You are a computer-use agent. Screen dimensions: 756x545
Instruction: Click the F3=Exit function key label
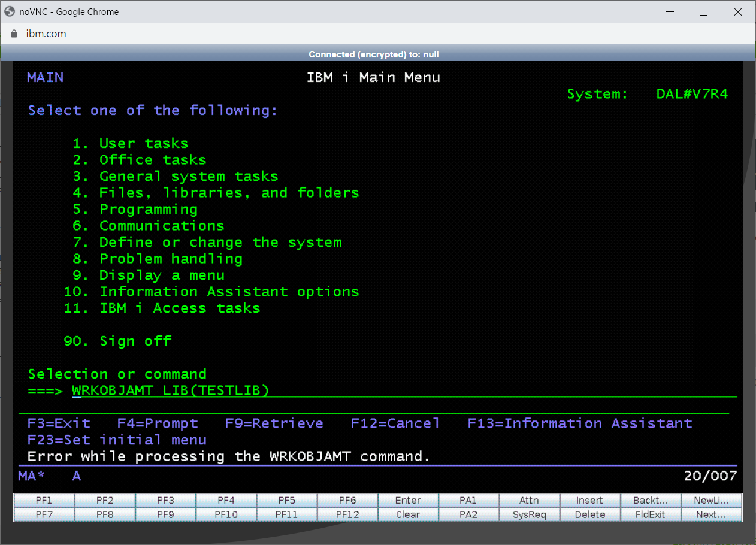coord(59,423)
